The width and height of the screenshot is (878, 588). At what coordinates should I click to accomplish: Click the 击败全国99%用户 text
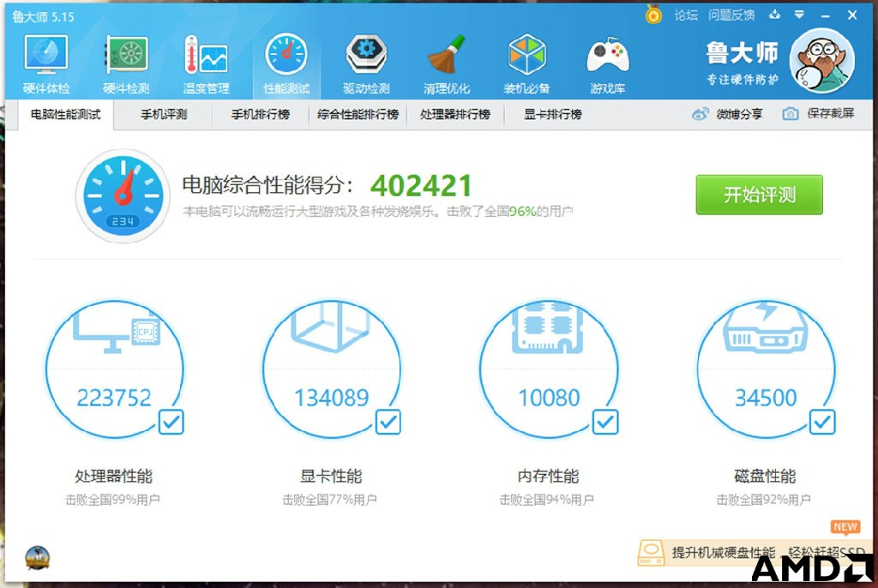[112, 500]
